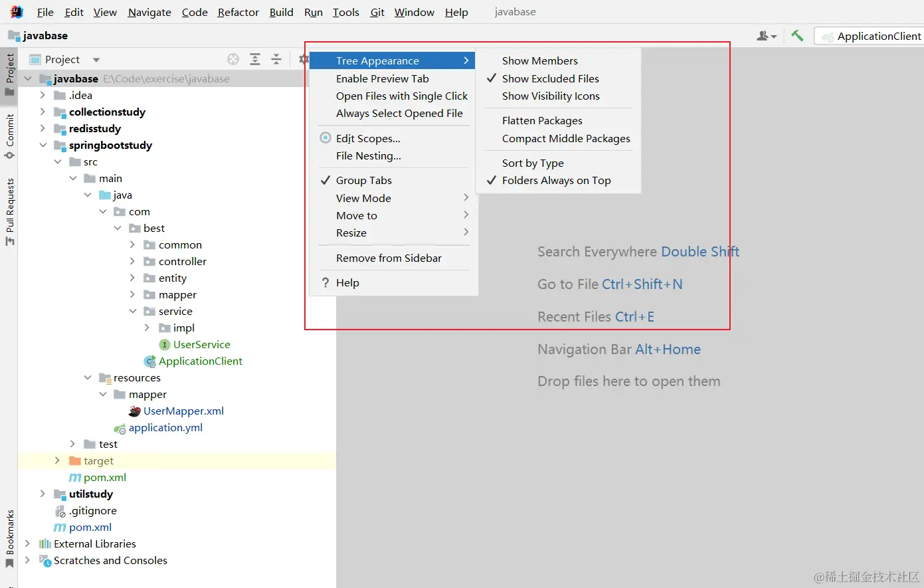
Task: Open the Bookmarks sidebar tab
Action: [9, 539]
